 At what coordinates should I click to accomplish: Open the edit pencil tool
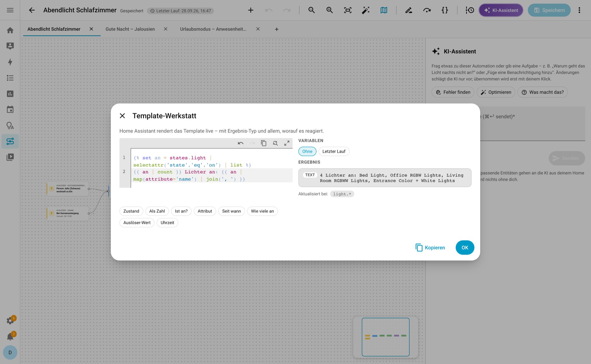click(409, 10)
